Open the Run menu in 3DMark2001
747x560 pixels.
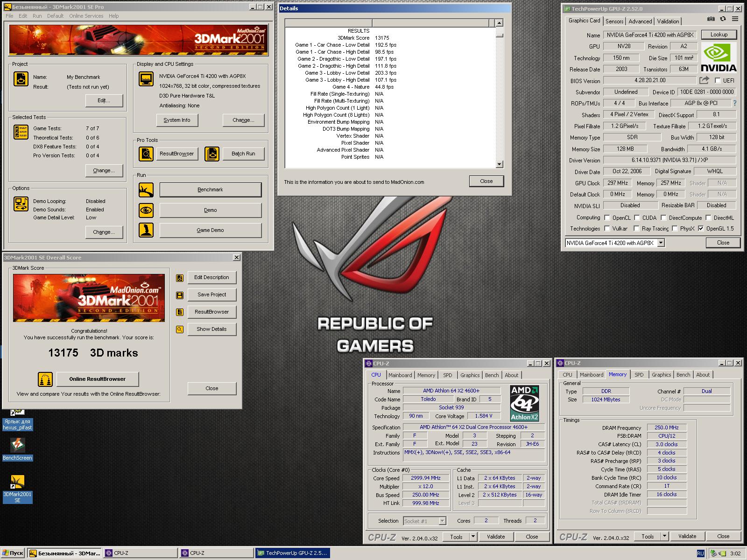click(37, 16)
